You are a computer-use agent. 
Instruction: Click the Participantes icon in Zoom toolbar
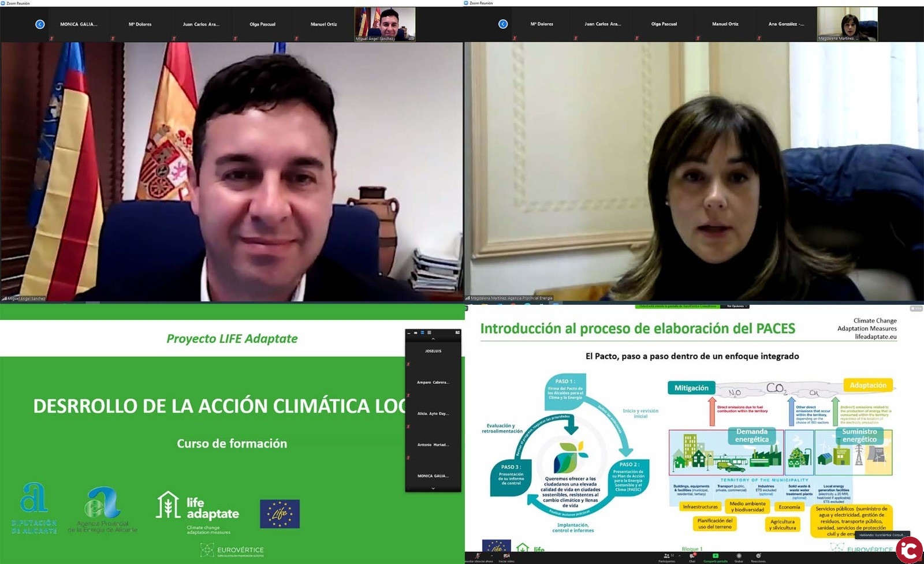click(x=666, y=556)
